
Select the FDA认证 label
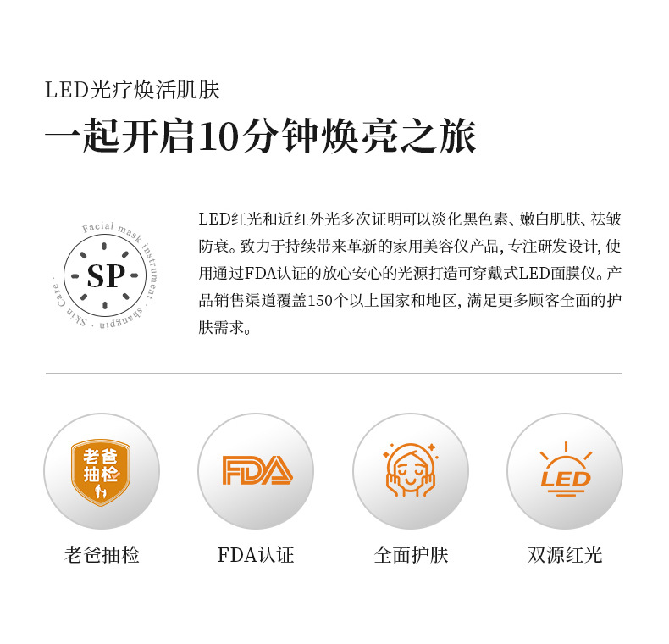[x=256, y=555]
